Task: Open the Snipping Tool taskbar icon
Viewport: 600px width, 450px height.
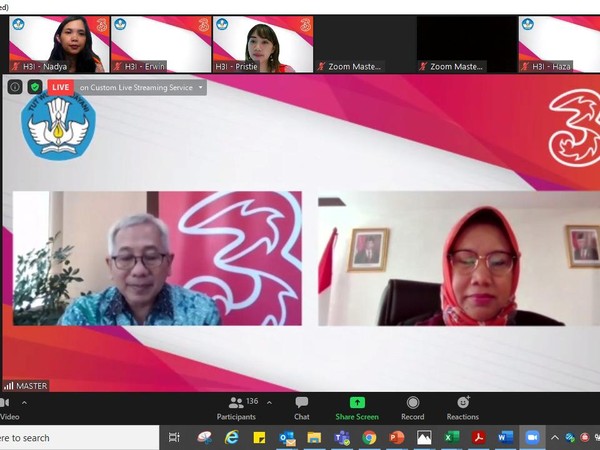Action: pos(205,437)
